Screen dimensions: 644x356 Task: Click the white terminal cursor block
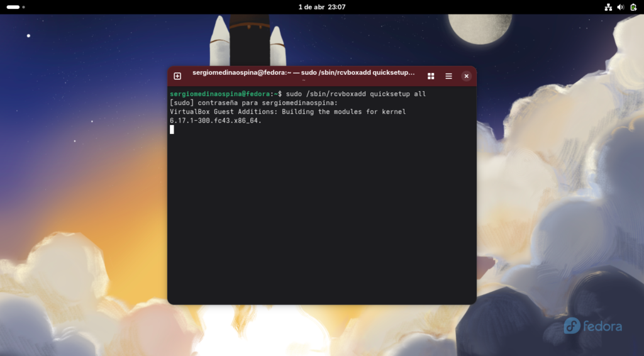click(172, 130)
